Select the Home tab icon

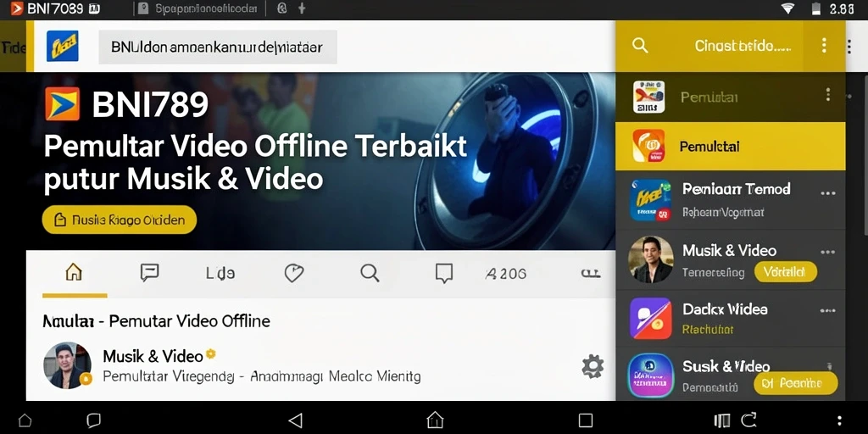click(x=74, y=272)
